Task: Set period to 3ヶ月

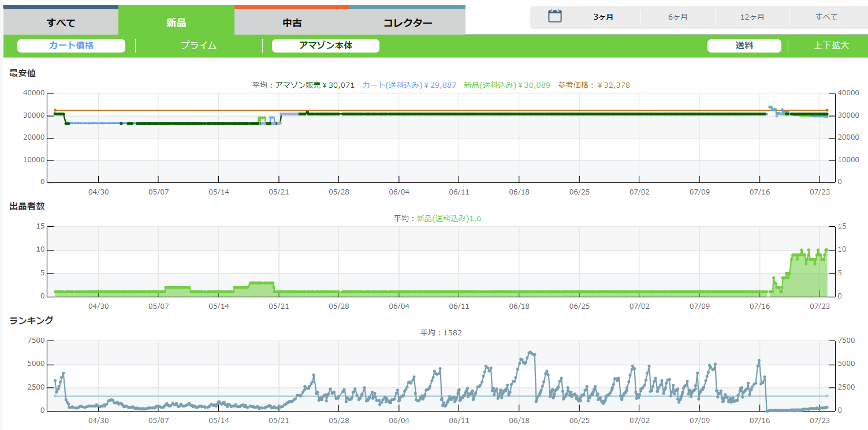Action: coord(603,17)
